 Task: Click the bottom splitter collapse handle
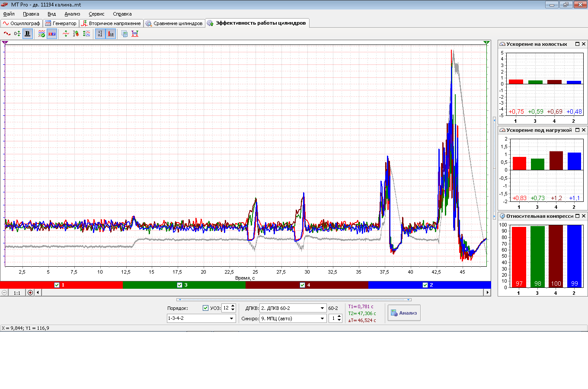(x=294, y=300)
